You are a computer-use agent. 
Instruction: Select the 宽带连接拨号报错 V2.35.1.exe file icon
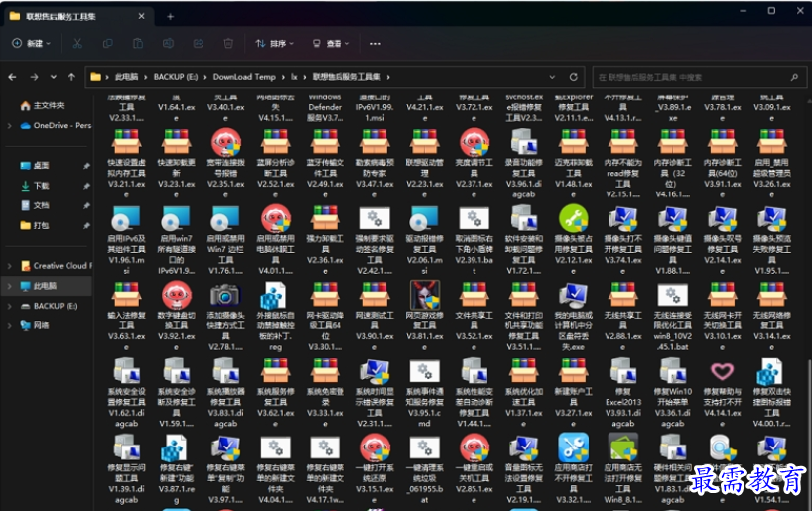click(x=225, y=142)
